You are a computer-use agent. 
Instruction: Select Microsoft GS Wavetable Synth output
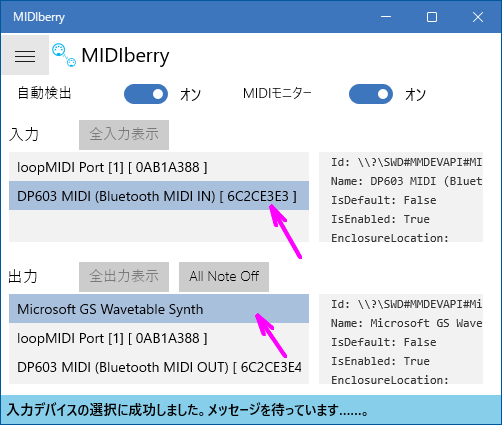point(159,309)
